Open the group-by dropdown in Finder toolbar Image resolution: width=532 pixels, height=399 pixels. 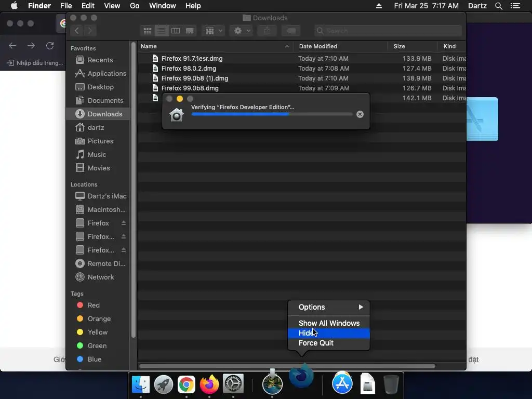214,31
